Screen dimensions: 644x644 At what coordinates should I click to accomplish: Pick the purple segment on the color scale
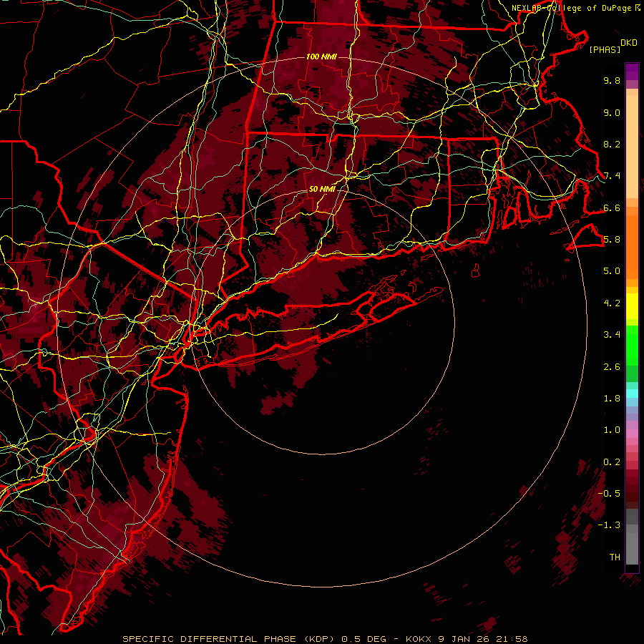(632, 72)
